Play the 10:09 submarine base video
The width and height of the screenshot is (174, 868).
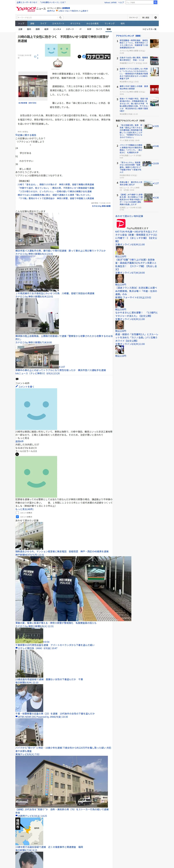147,164
